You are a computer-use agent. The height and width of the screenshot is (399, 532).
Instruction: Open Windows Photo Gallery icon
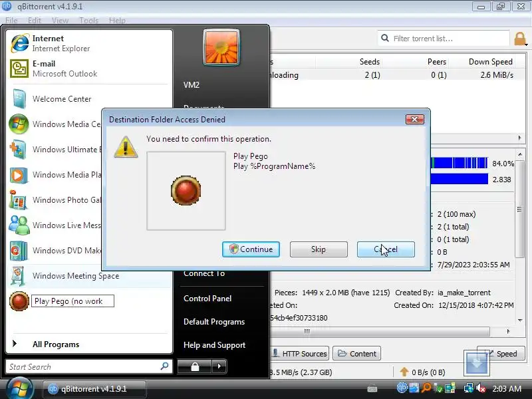coord(19,200)
